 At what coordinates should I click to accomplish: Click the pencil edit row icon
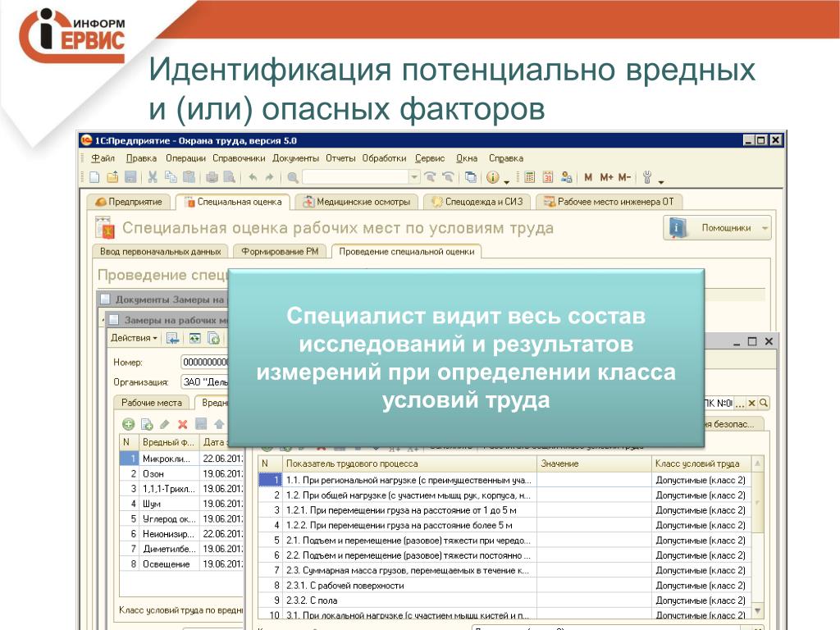164,424
